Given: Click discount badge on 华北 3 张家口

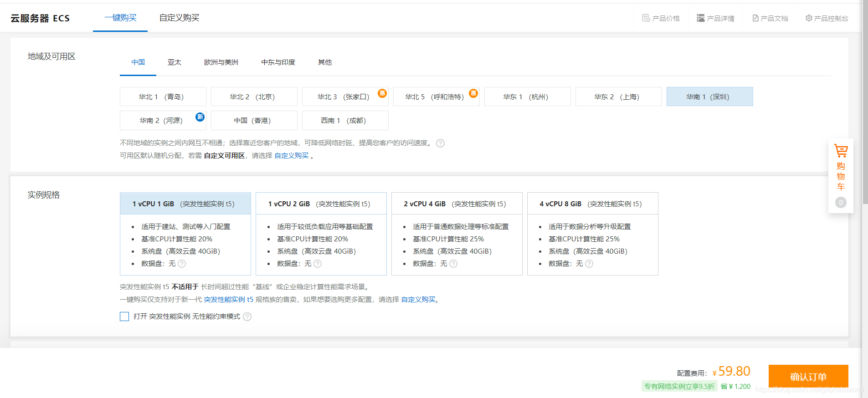Looking at the screenshot, I should point(382,93).
